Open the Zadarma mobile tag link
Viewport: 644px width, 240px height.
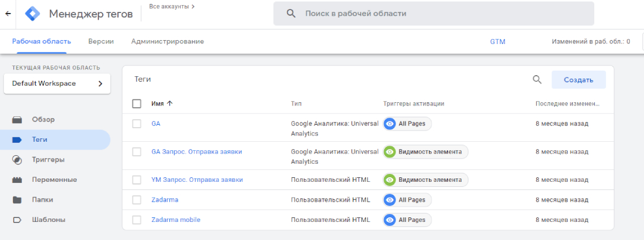click(x=176, y=220)
